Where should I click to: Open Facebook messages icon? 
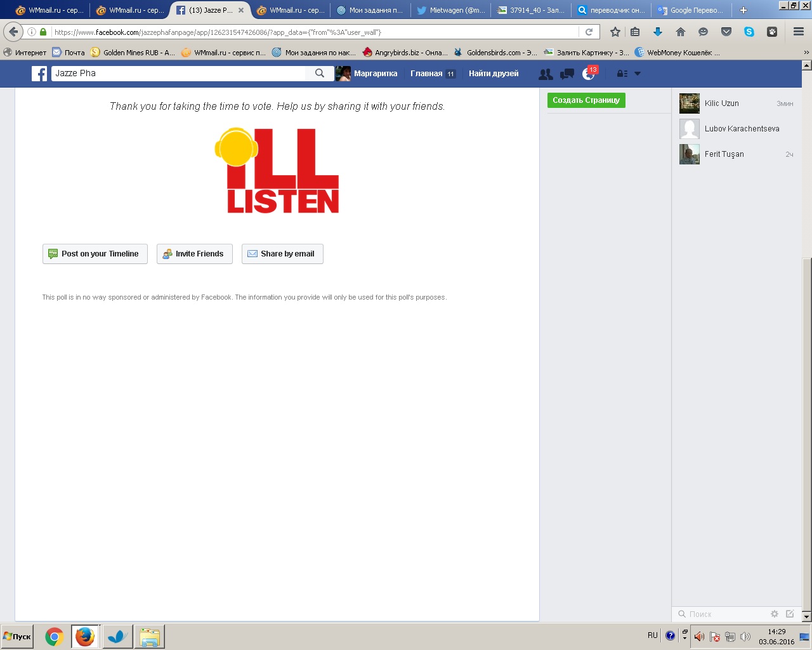pyautogui.click(x=567, y=74)
